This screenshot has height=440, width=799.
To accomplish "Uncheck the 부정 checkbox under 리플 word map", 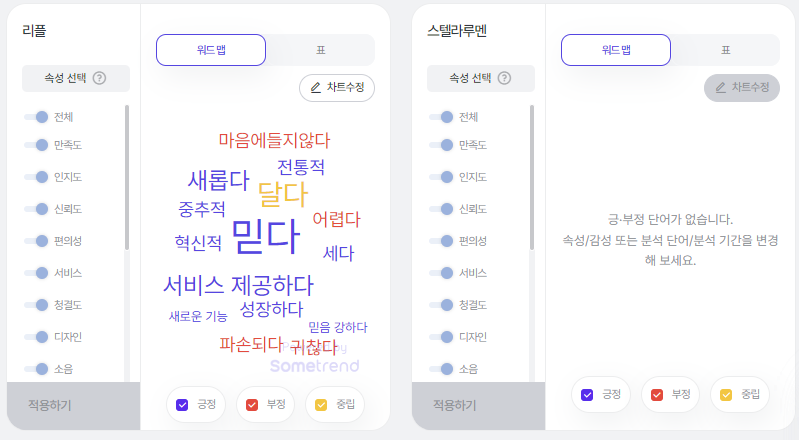I will pos(252,405).
